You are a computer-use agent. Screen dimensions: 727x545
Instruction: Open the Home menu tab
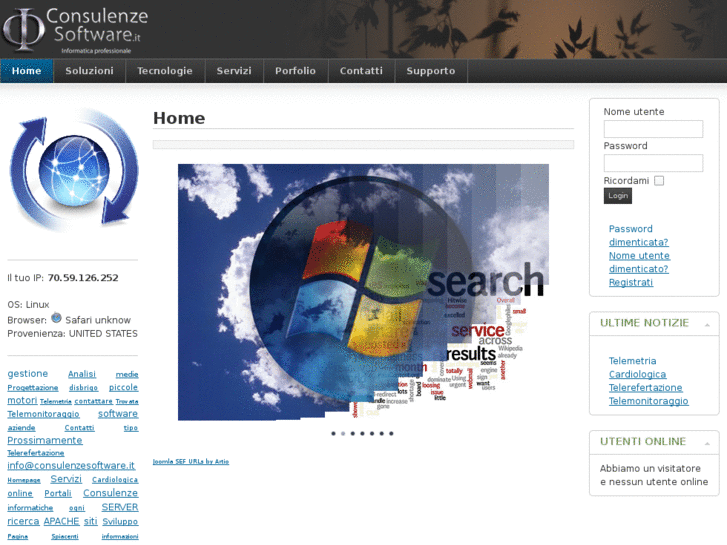[26, 71]
